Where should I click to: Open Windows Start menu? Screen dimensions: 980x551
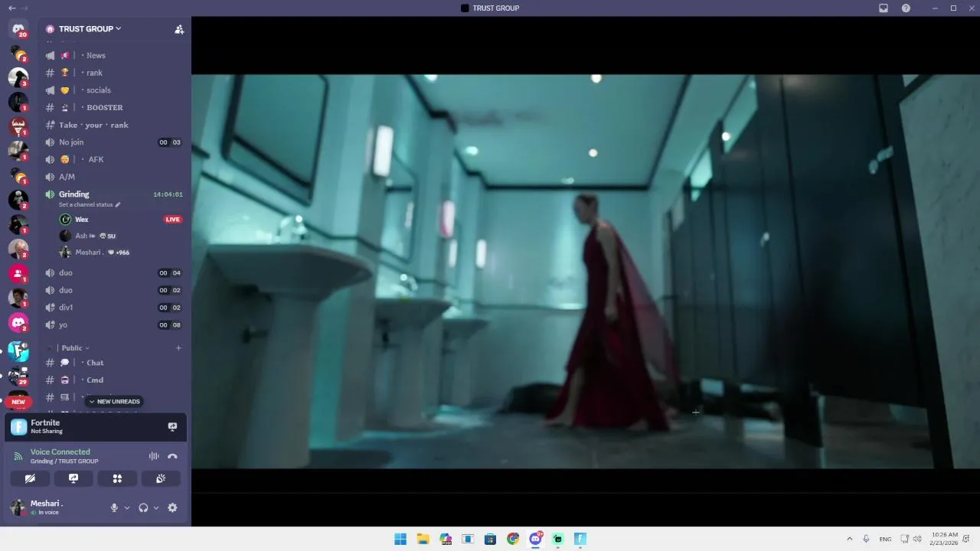tap(400, 539)
